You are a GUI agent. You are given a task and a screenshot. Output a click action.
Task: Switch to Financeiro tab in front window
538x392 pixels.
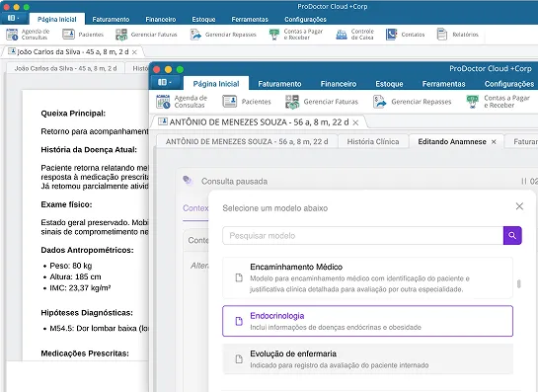[339, 84]
